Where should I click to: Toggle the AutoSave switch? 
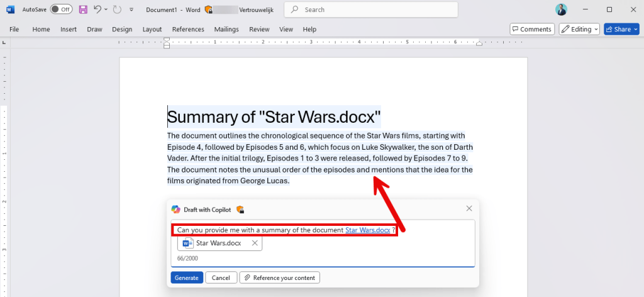coord(60,9)
